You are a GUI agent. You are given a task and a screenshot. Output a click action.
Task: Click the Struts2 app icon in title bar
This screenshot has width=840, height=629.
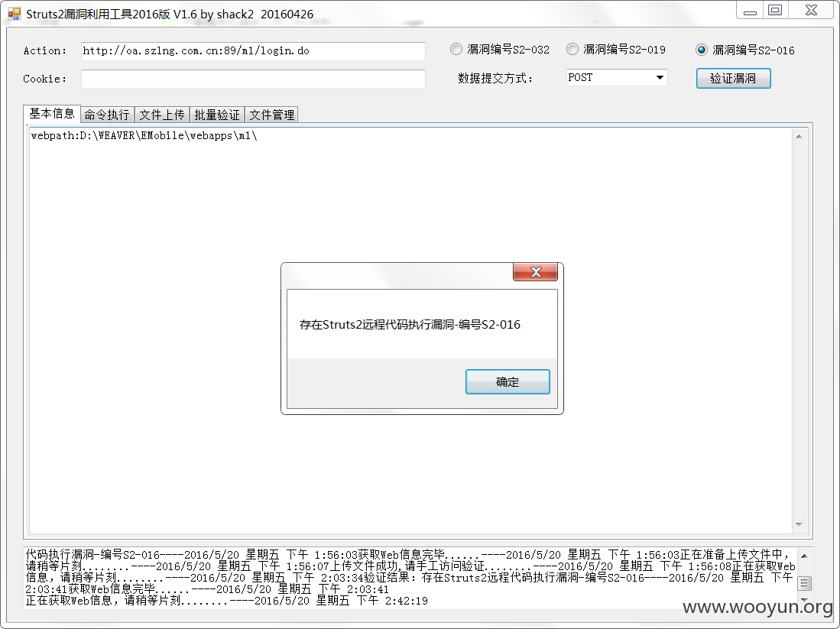pyautogui.click(x=15, y=14)
